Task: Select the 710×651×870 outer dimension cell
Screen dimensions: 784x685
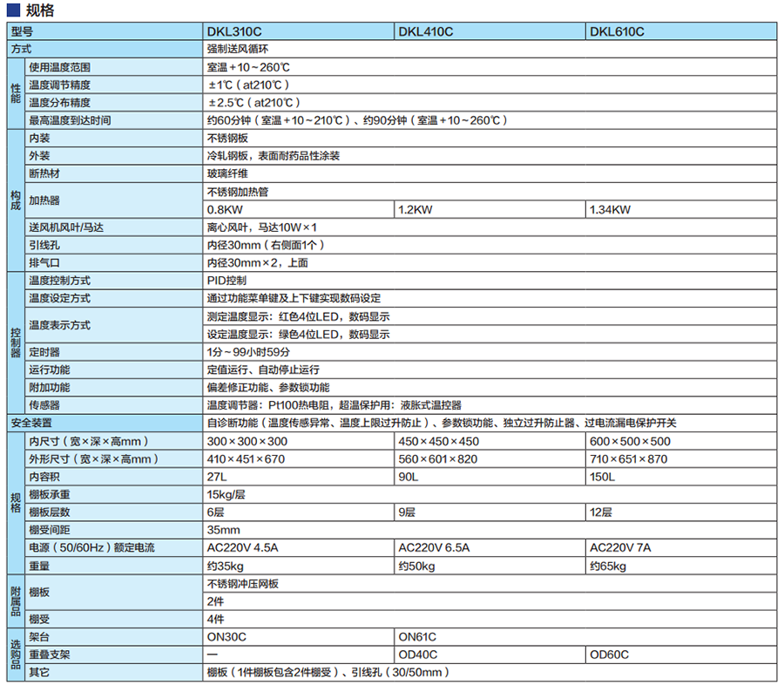Action: (x=628, y=459)
